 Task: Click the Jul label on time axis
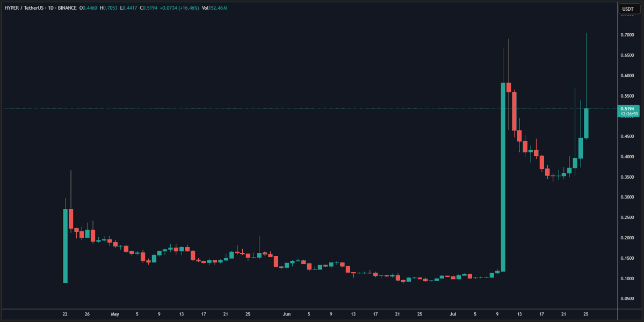pos(453,314)
